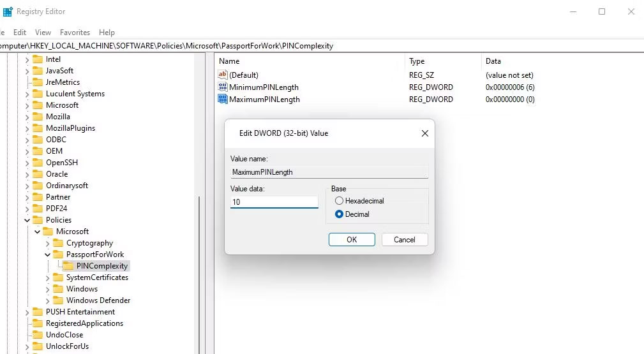The width and height of the screenshot is (644, 354).
Task: Open the Favorites menu
Action: coord(75,33)
